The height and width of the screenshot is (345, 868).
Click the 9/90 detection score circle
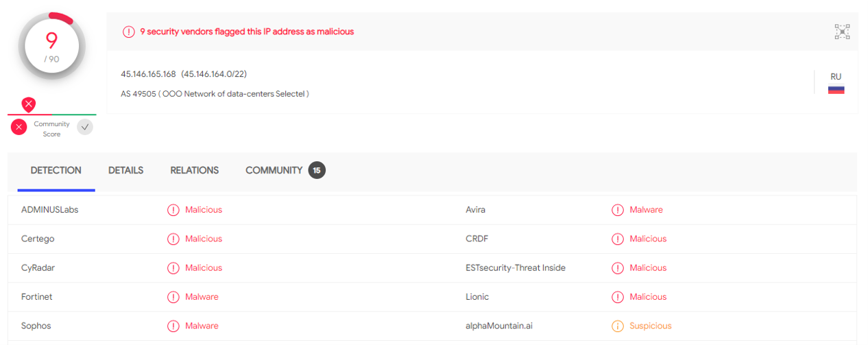click(x=52, y=46)
